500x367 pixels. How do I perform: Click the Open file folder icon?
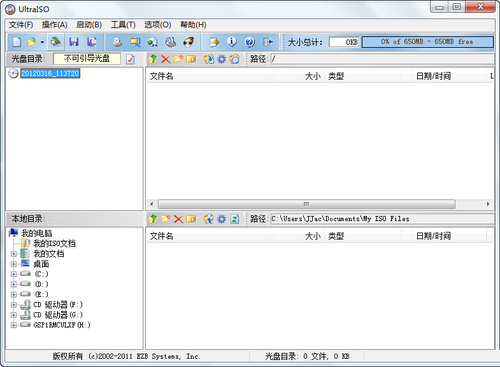pyautogui.click(x=31, y=42)
